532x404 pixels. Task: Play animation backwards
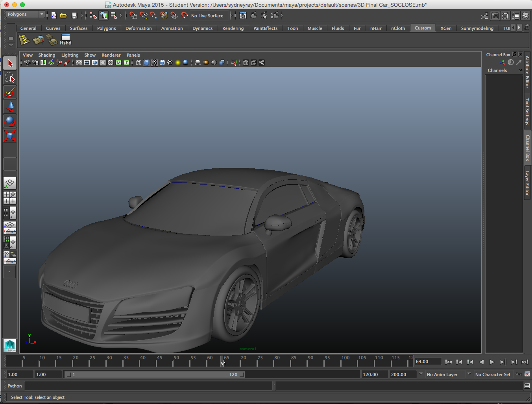pos(481,362)
